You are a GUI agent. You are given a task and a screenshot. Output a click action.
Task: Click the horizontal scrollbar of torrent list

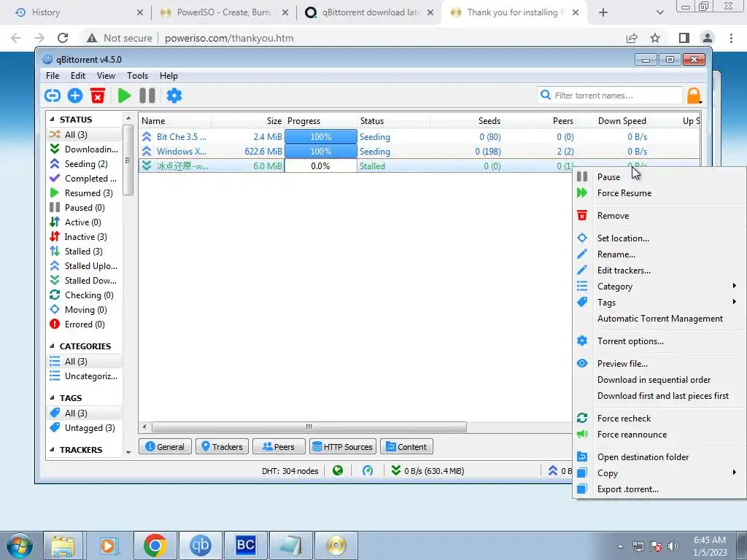[x=309, y=427]
